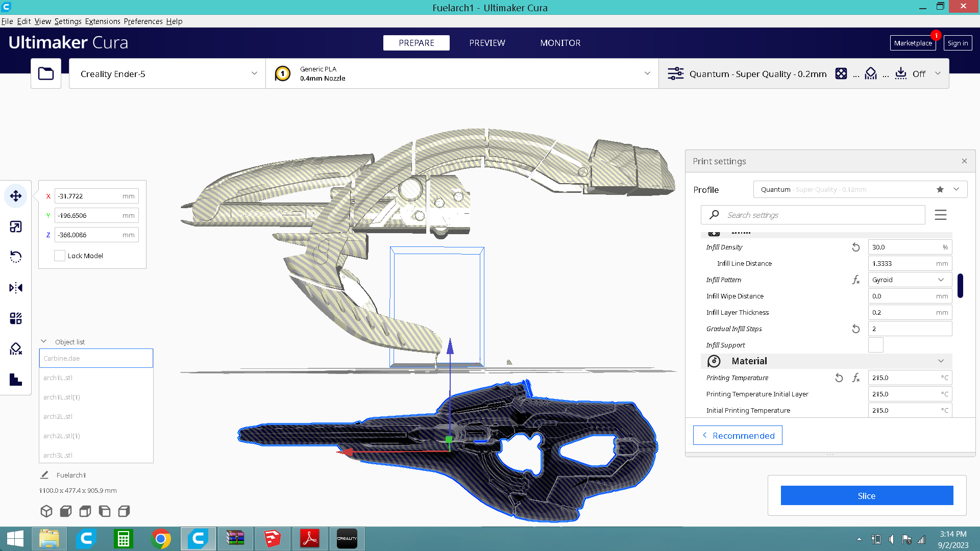
Task: Click formula icon next to Infill Pattern
Action: pyautogui.click(x=856, y=280)
